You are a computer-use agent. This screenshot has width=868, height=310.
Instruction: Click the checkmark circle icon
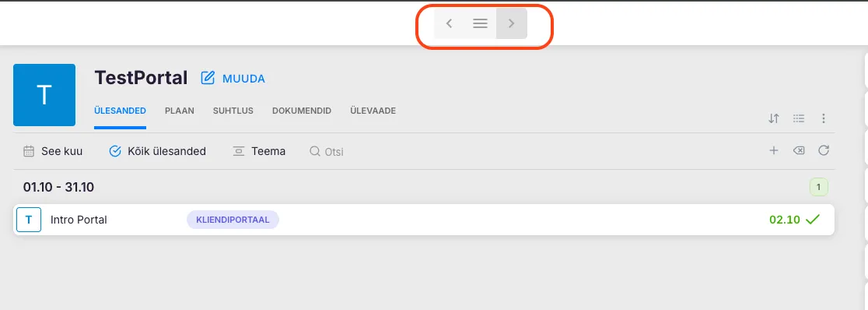(115, 151)
